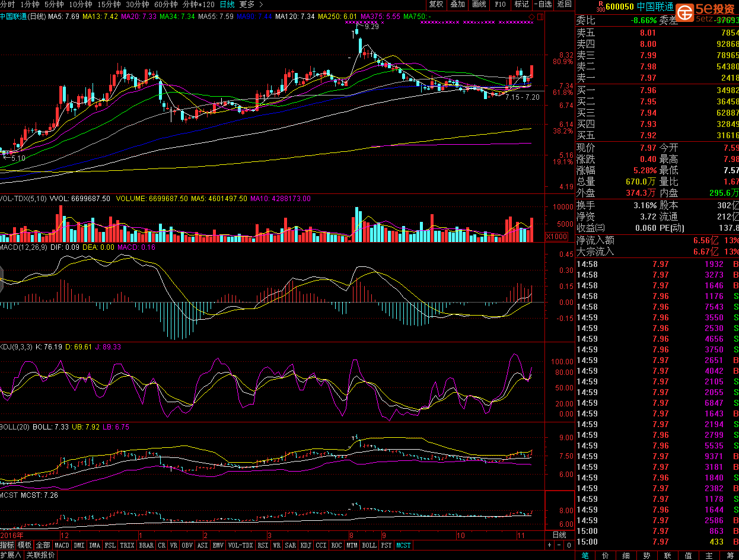Open the 关联报价 tab

point(40,555)
